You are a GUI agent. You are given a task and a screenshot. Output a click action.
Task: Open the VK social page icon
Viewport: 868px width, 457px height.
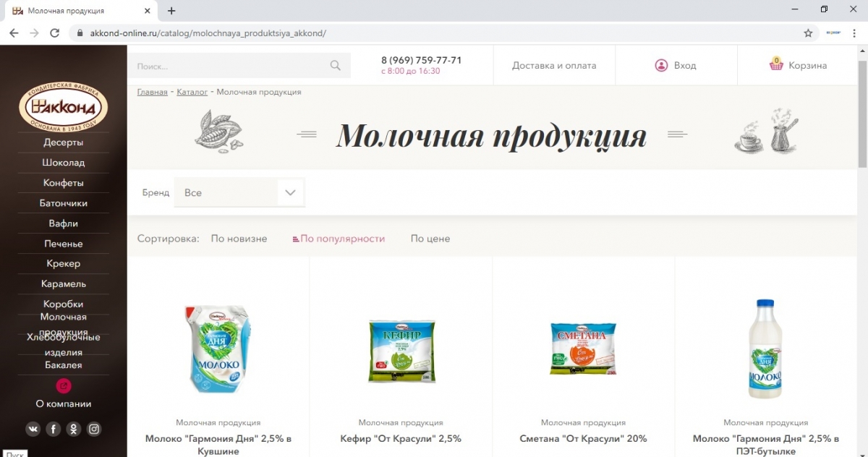33,429
